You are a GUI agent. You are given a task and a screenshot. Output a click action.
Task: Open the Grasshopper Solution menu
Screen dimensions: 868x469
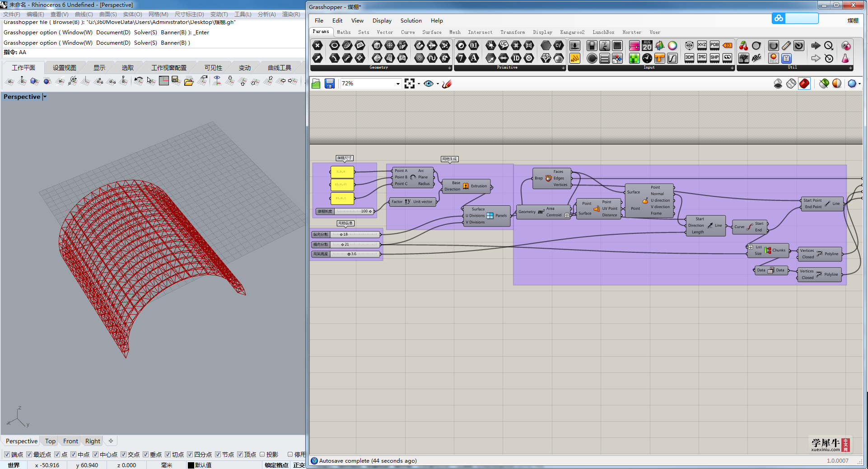(411, 21)
